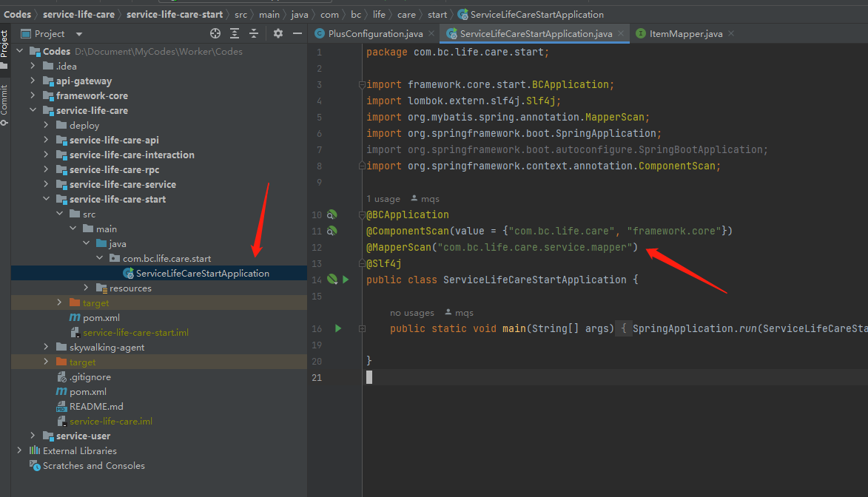The width and height of the screenshot is (868, 497).
Task: Hide the Project tool window
Action: point(297,34)
